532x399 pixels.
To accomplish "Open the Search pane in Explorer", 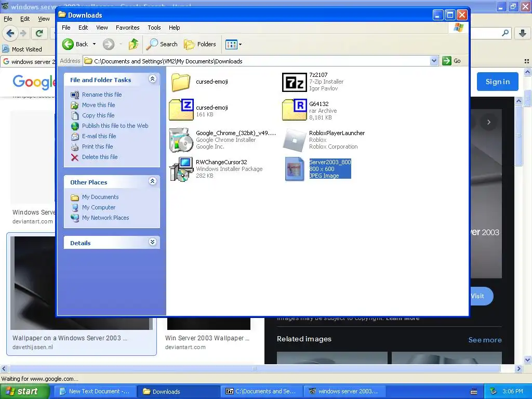I will 162,44.
